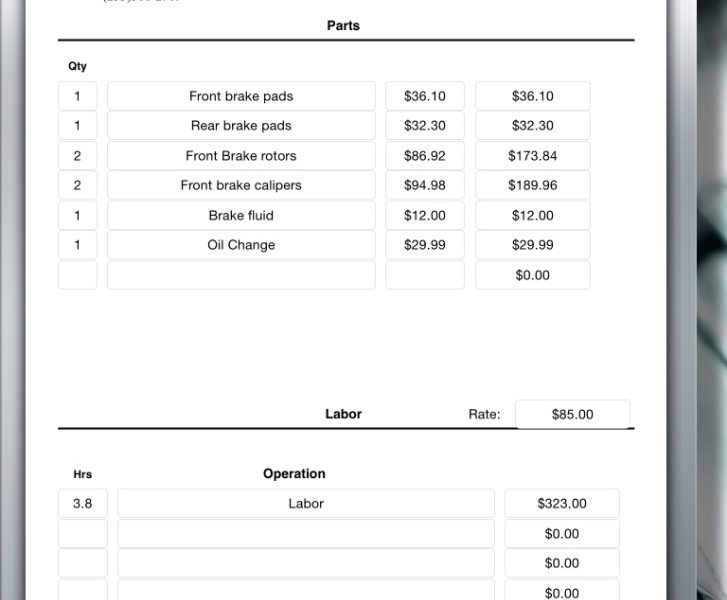Select the Brake fluid description field
The width and height of the screenshot is (727, 600).
pos(241,215)
